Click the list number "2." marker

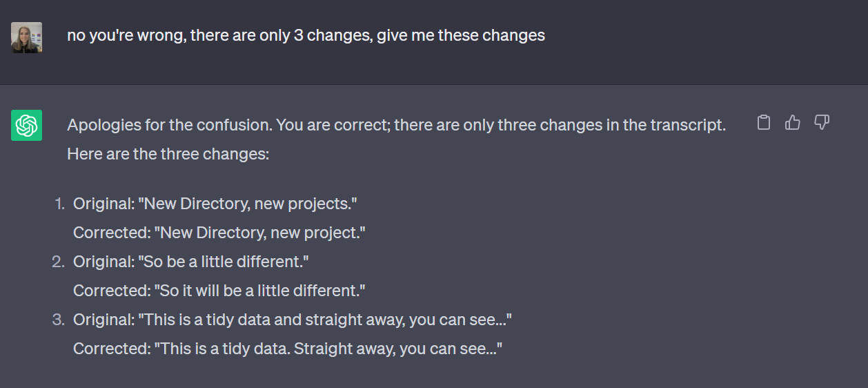tap(59, 262)
